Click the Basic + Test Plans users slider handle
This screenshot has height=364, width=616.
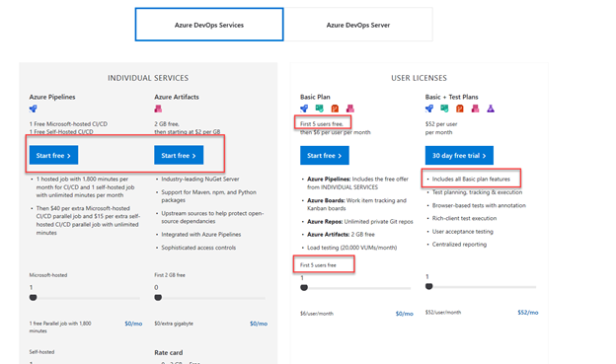tap(429, 286)
